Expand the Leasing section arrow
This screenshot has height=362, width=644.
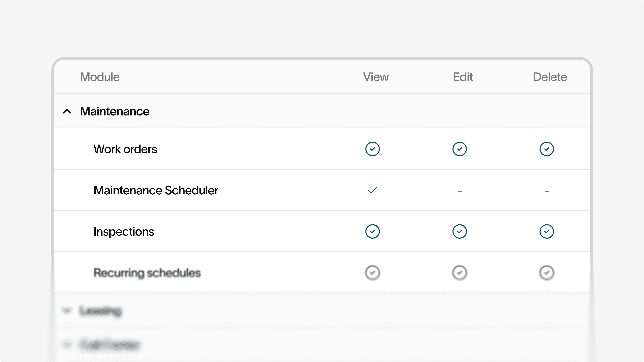67,311
